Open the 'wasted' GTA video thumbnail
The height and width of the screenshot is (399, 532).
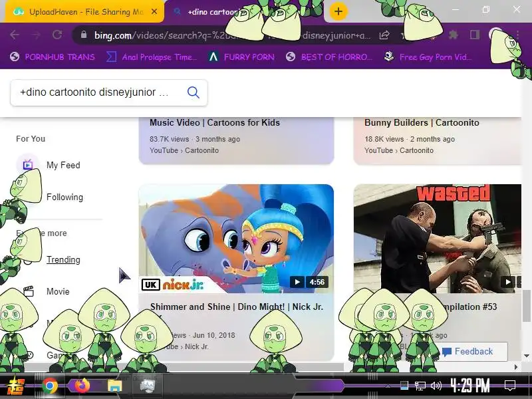[438, 239]
